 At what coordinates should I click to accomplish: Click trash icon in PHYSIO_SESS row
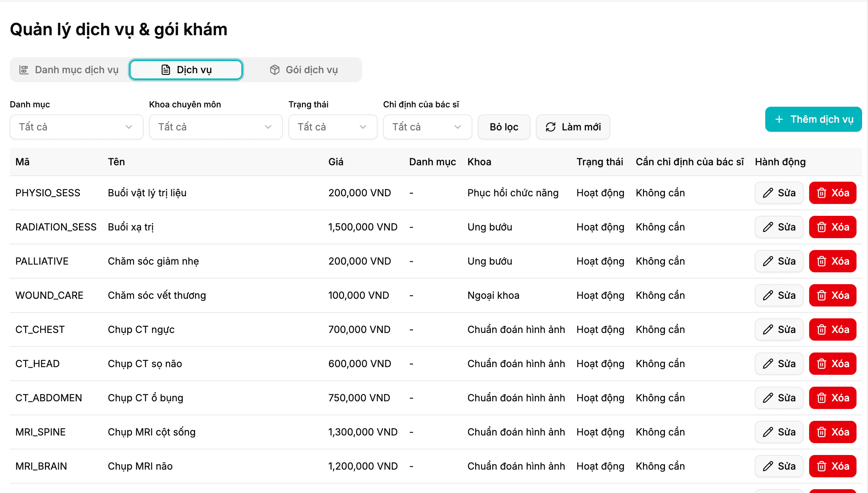click(x=822, y=193)
